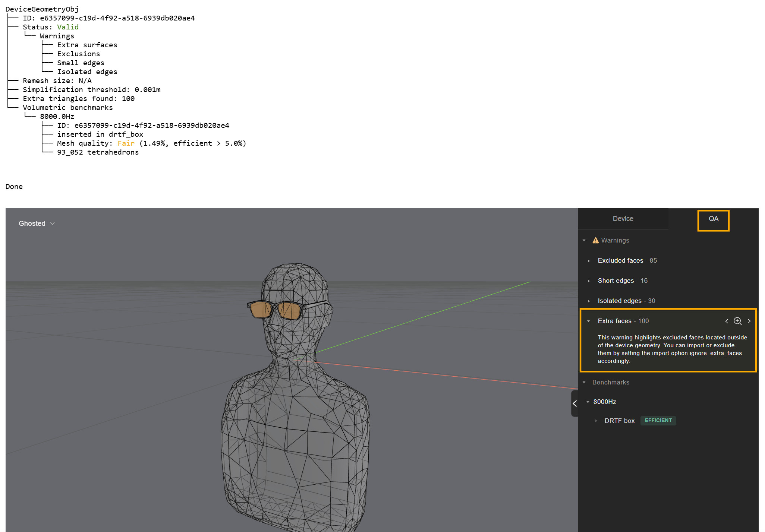Select the 'Extra faces' label

coord(614,321)
